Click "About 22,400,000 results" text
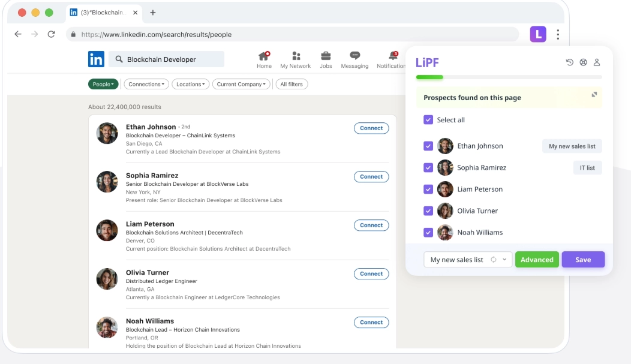Screen dimensions: 631x364 coord(125,107)
